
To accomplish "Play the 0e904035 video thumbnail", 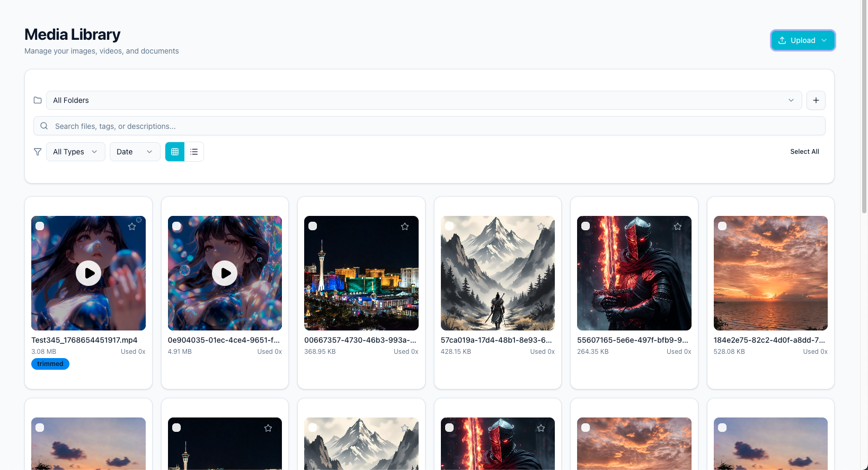I will (x=225, y=273).
